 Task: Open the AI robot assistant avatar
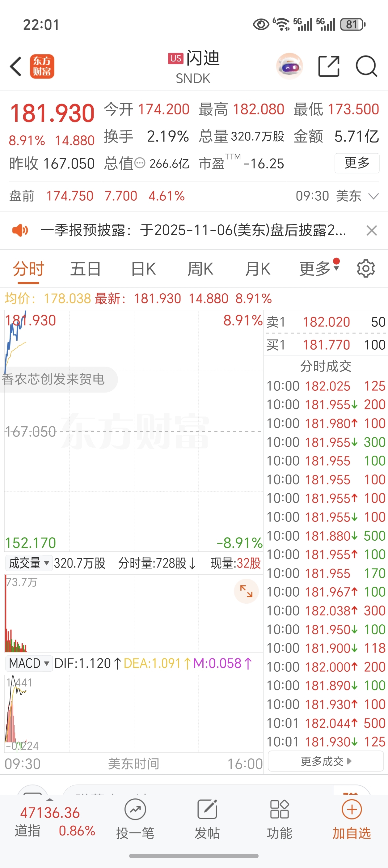tap(289, 66)
